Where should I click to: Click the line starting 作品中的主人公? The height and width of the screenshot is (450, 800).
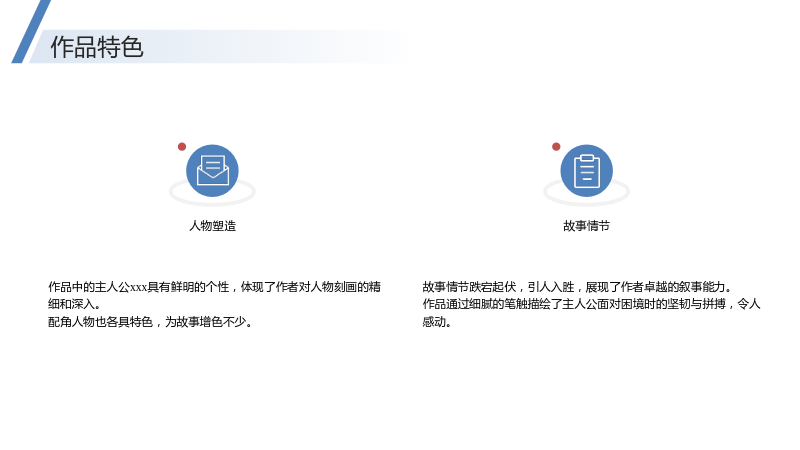pos(214,287)
